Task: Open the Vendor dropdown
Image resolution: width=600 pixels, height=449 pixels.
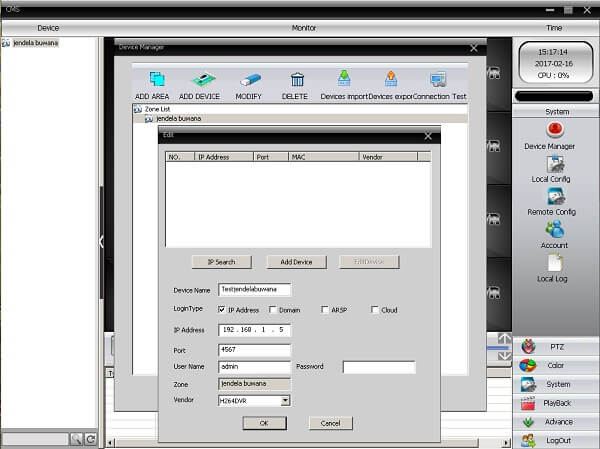Action: pyautogui.click(x=285, y=401)
